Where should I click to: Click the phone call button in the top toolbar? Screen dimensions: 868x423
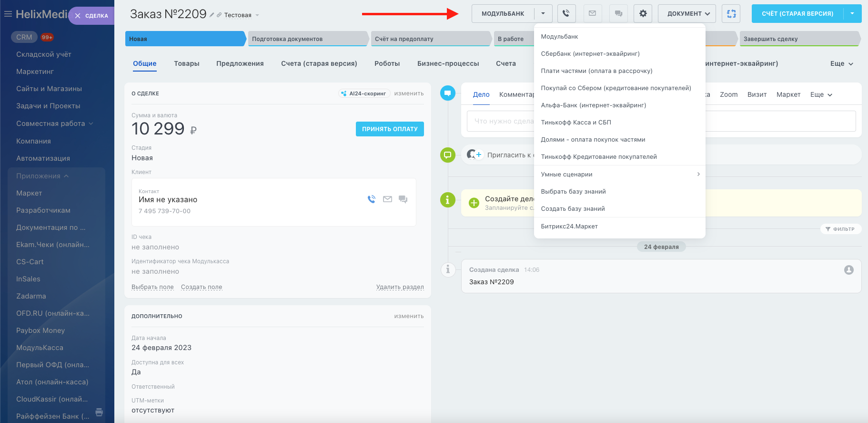(x=566, y=13)
